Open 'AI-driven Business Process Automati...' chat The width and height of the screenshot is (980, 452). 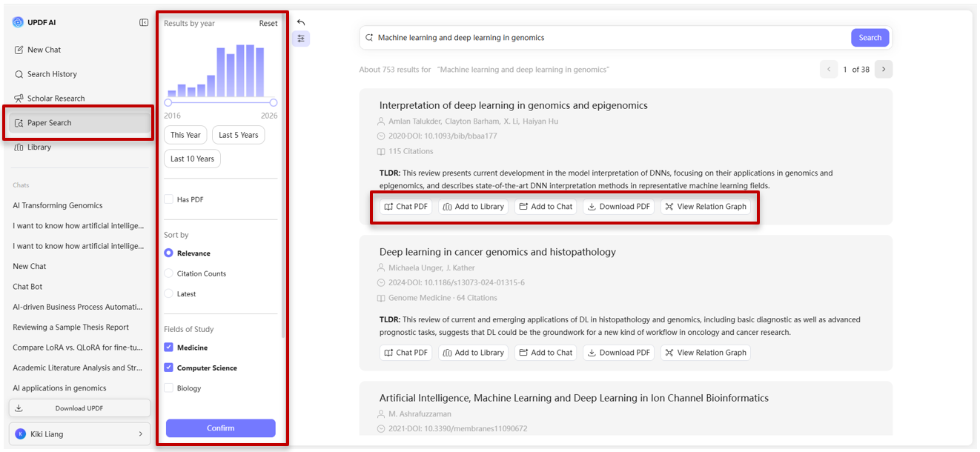coord(78,307)
